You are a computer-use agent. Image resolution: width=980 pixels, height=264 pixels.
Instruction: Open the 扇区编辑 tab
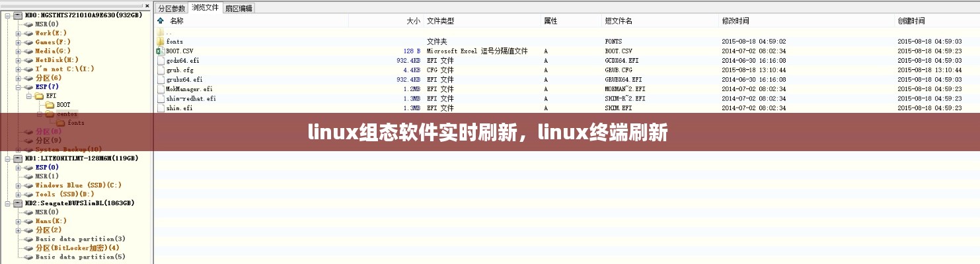pyautogui.click(x=239, y=8)
